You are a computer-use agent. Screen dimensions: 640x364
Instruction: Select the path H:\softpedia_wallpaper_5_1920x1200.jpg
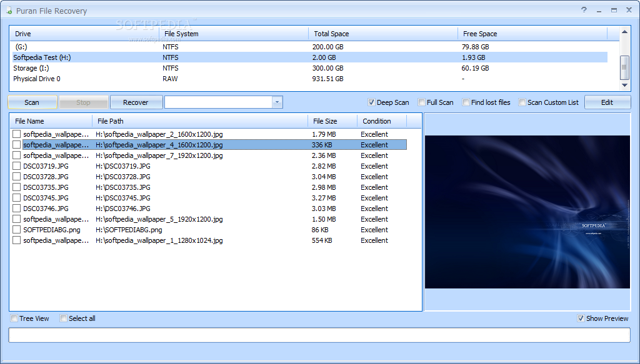click(159, 219)
